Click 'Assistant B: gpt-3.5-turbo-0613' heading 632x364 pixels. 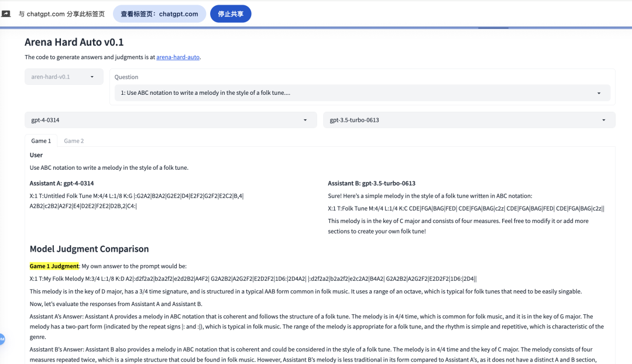tap(372, 183)
